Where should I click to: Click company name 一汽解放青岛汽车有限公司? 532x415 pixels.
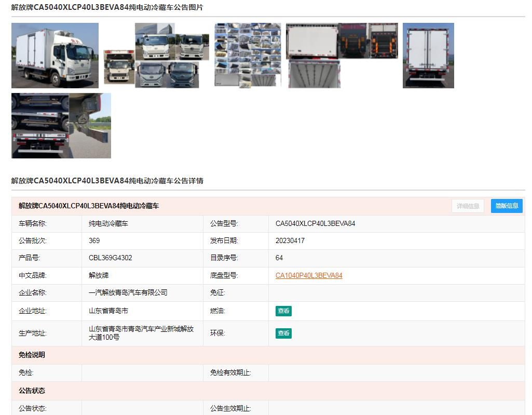[128, 293]
